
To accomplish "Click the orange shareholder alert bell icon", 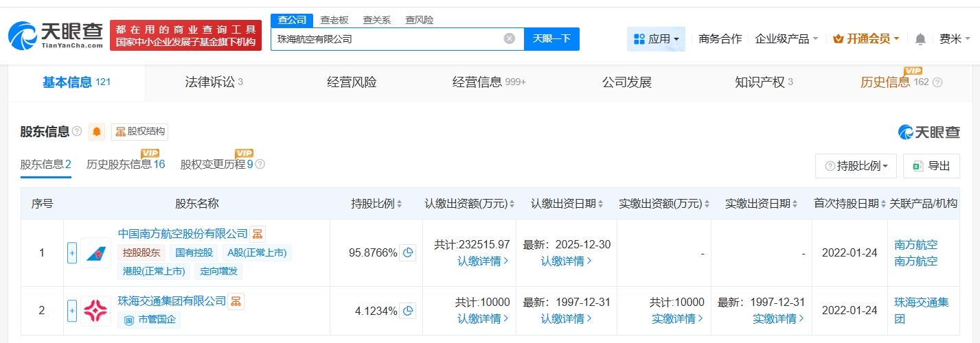I will tap(97, 132).
